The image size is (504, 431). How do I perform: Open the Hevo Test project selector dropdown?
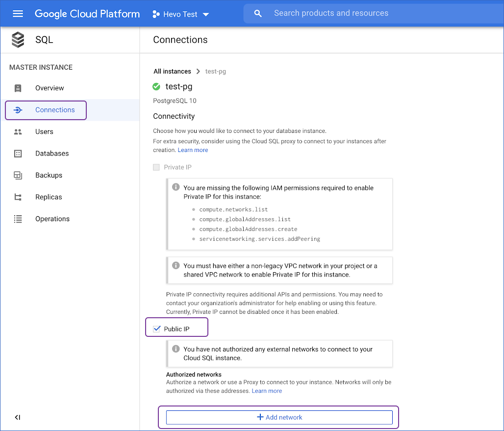point(181,14)
